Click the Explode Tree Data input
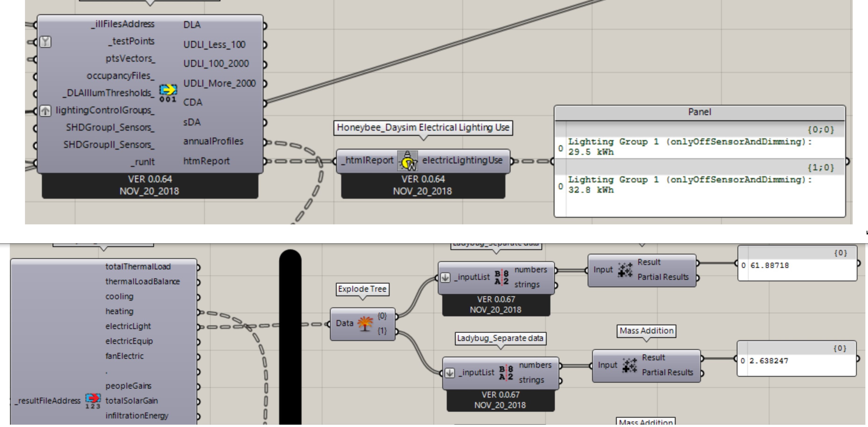The height and width of the screenshot is (427, 868). 344,323
